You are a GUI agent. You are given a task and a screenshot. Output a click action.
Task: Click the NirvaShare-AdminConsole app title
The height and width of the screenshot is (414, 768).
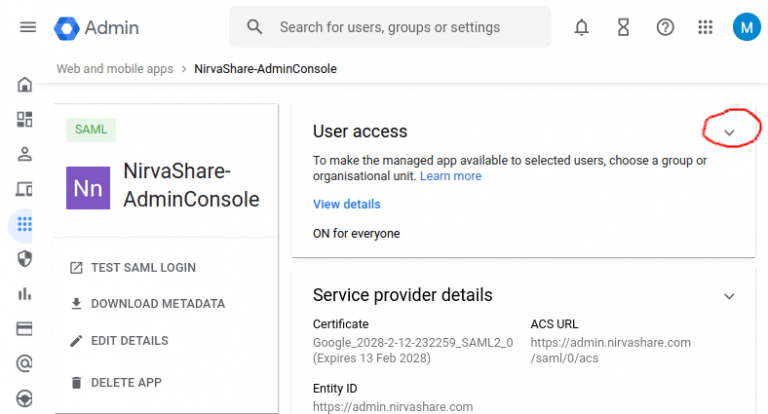[x=192, y=185]
